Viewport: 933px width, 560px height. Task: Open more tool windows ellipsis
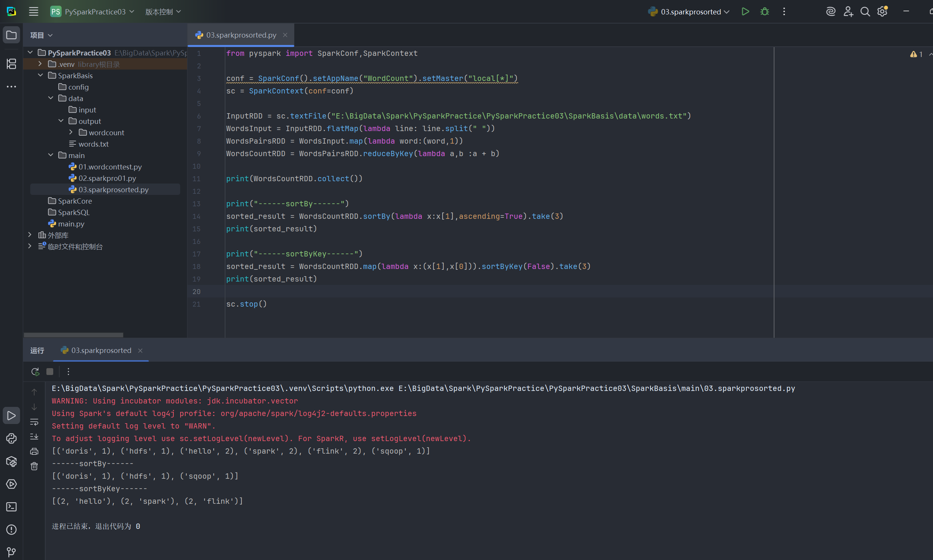pos(11,87)
